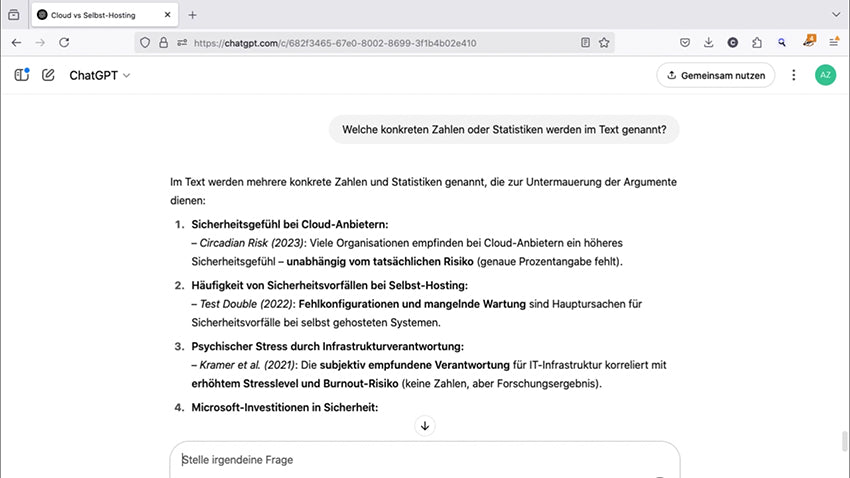Click the Save to Pocket icon
850x478 pixels.
tap(685, 43)
